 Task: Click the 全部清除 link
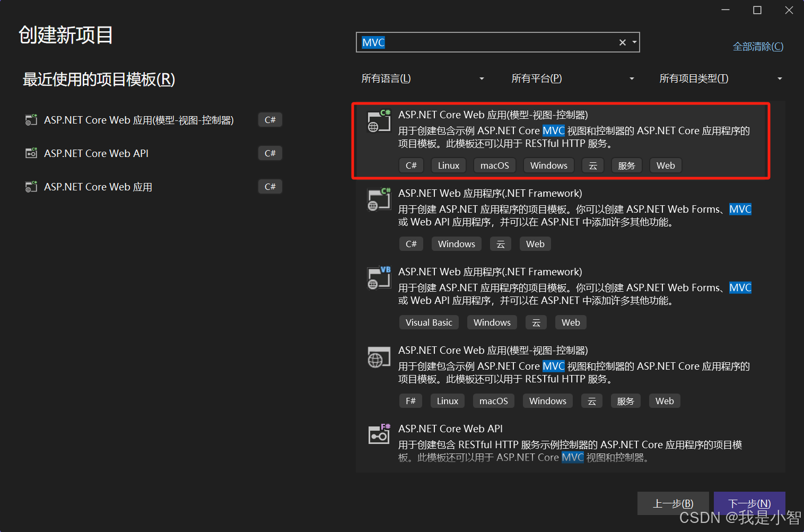(x=758, y=47)
